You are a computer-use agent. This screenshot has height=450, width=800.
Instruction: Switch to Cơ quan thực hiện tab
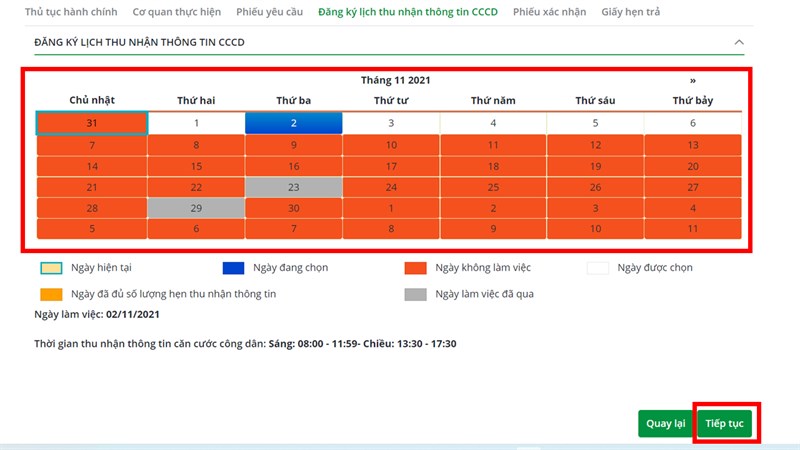[176, 12]
